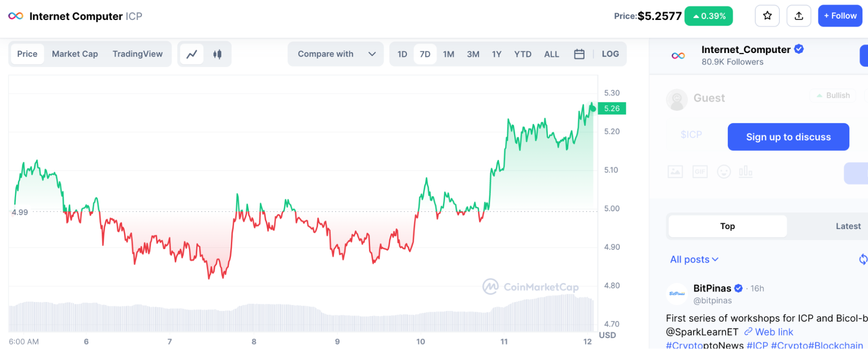868x349 pixels.
Task: Open the Compare with dropdown
Action: (x=336, y=54)
